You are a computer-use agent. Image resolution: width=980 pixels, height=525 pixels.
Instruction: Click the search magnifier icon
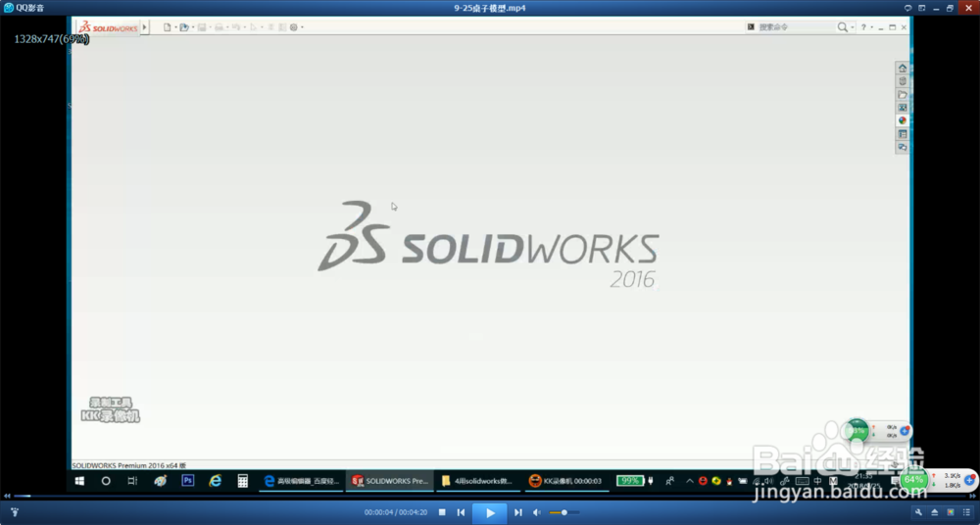coord(843,27)
